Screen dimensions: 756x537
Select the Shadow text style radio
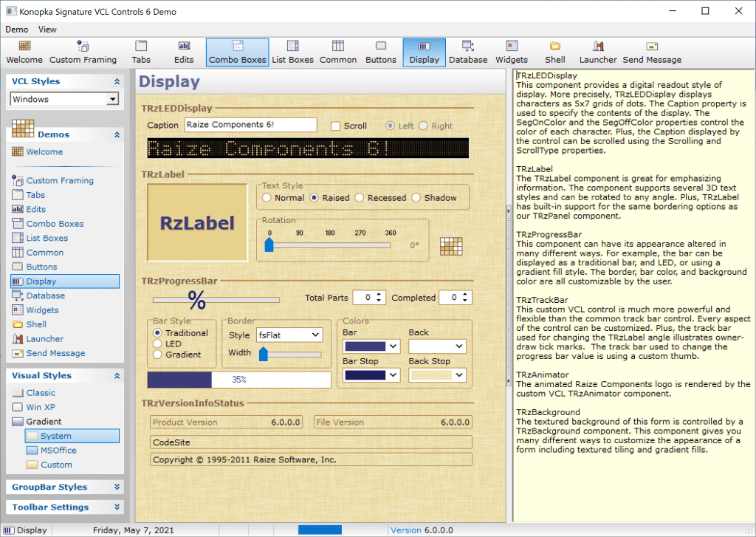pyautogui.click(x=416, y=198)
